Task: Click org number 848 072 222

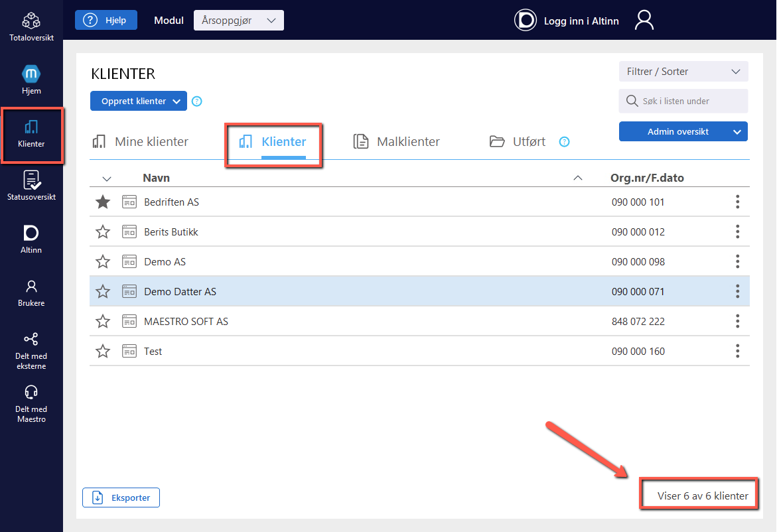Action: pos(638,322)
